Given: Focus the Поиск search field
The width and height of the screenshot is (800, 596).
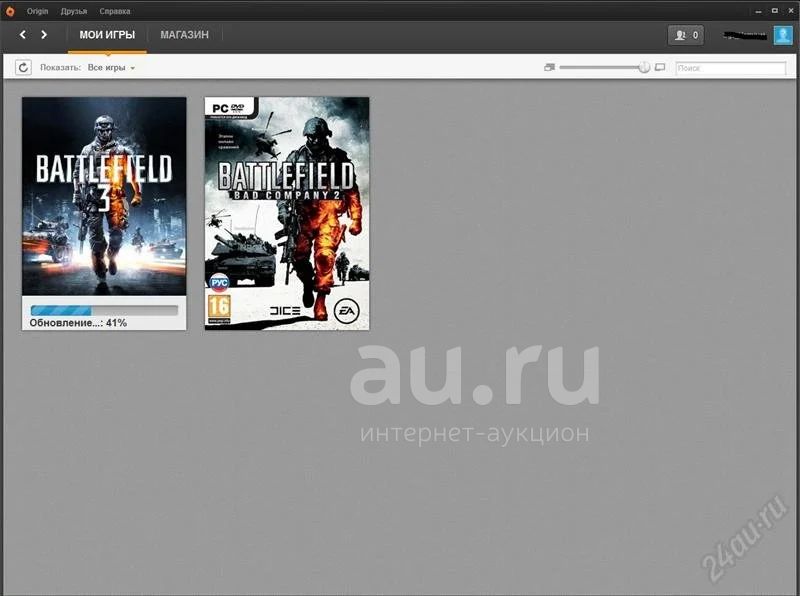Looking at the screenshot, I should [x=731, y=68].
